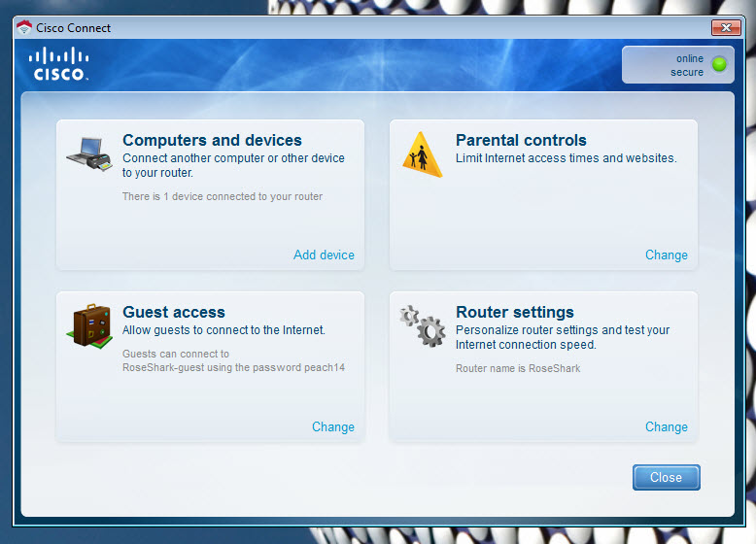This screenshot has width=756, height=544.
Task: Click the Cisco Connect title bar icon
Action: click(23, 28)
